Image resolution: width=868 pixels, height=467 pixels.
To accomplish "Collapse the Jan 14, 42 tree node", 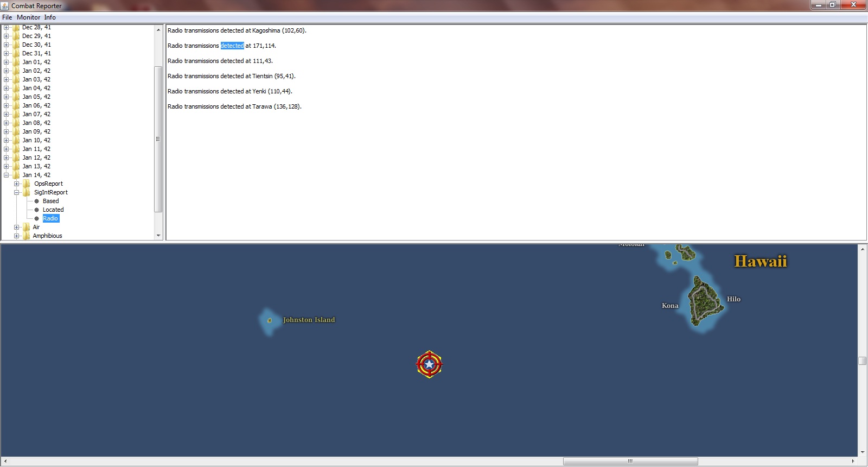I will pos(6,175).
